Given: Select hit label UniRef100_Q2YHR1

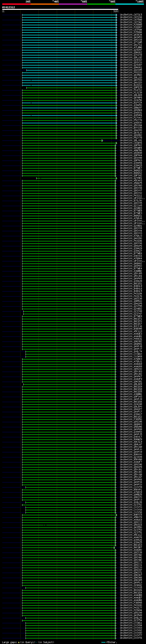Looking at the screenshot, I should 131,178.
